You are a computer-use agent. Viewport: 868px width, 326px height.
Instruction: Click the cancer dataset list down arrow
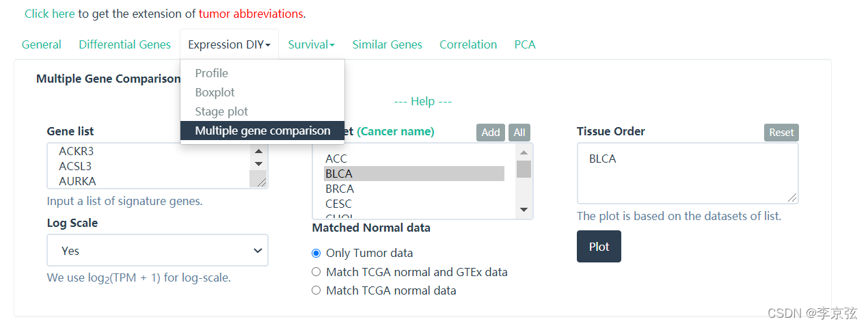[x=524, y=210]
